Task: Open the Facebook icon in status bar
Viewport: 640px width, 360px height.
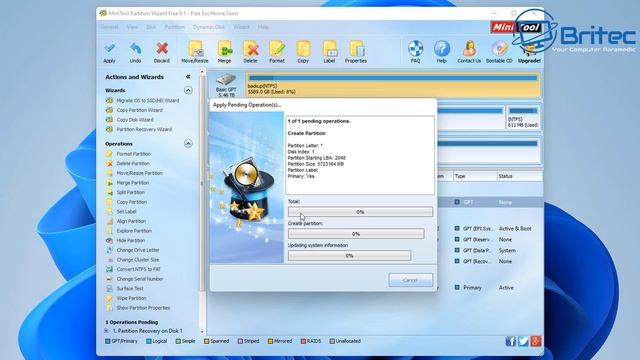Action: 510,341
